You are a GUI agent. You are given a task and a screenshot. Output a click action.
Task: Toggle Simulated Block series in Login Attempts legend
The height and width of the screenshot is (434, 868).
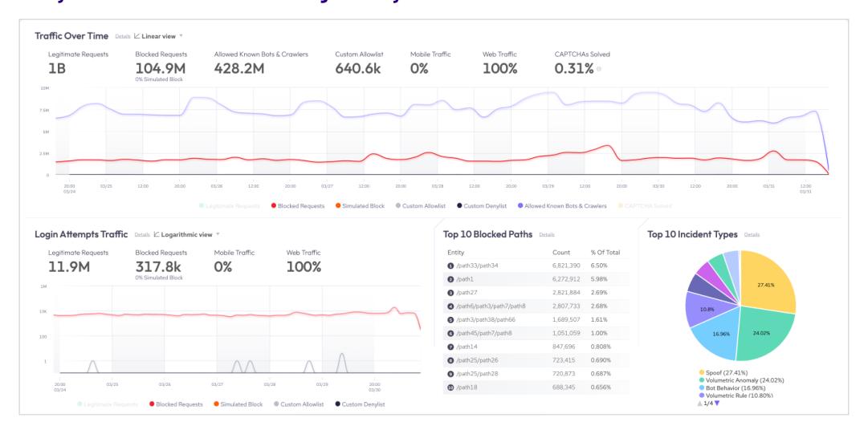coord(238,404)
